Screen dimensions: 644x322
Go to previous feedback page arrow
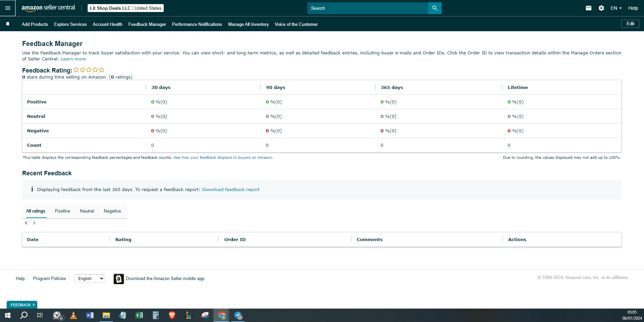click(x=26, y=223)
